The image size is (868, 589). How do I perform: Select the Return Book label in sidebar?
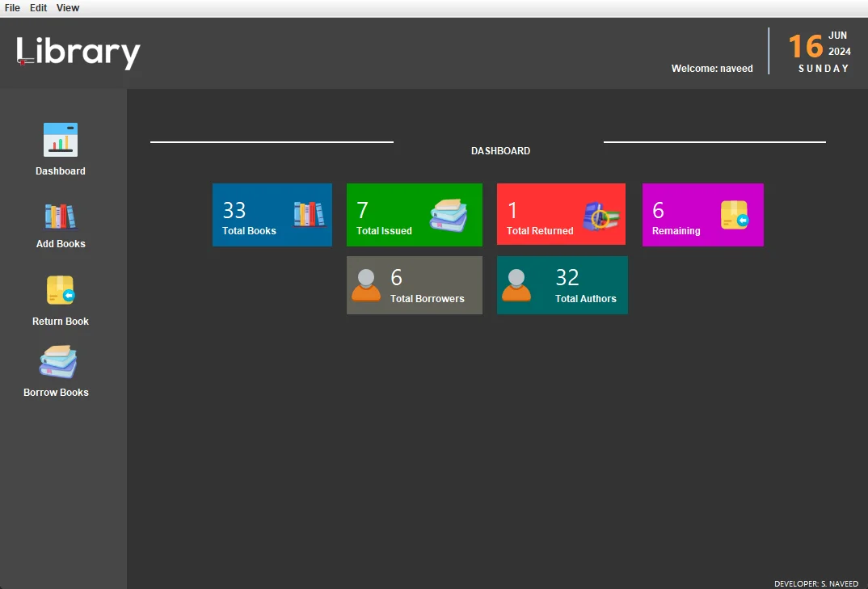click(61, 321)
